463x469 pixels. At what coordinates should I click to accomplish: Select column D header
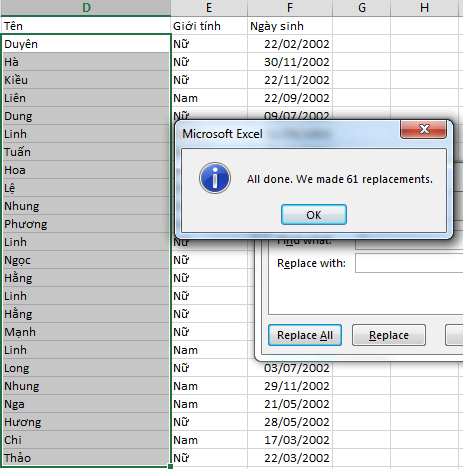(86, 8)
